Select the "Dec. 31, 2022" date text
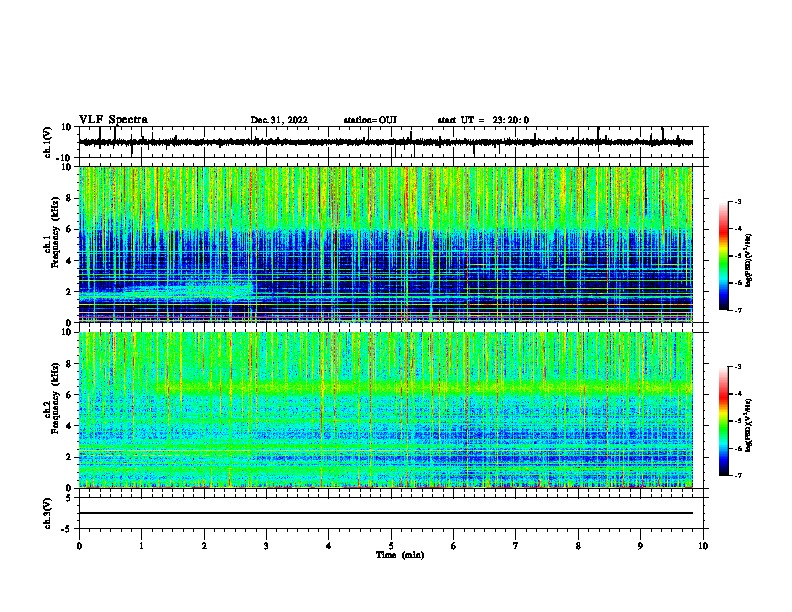The height and width of the screenshot is (612, 792). [x=279, y=120]
